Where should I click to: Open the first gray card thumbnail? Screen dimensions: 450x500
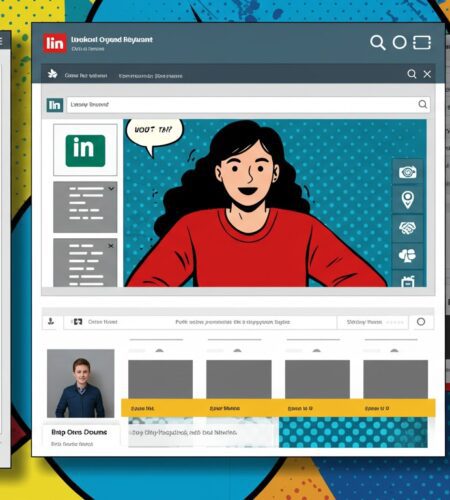160,379
